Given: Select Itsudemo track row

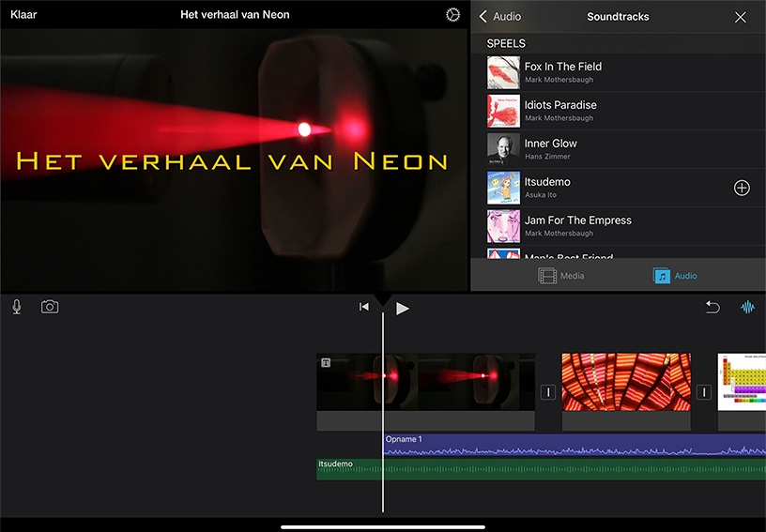Looking at the screenshot, I should (618, 188).
